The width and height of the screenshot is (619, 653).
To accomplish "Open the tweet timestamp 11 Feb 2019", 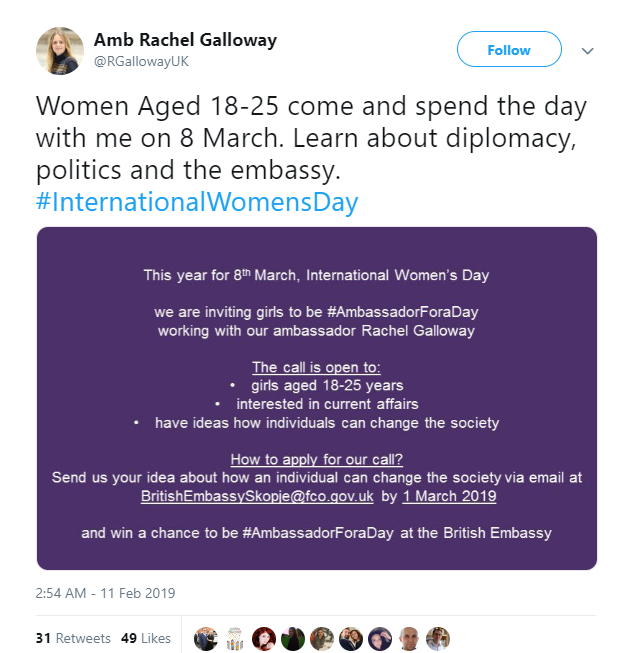I will [105, 593].
